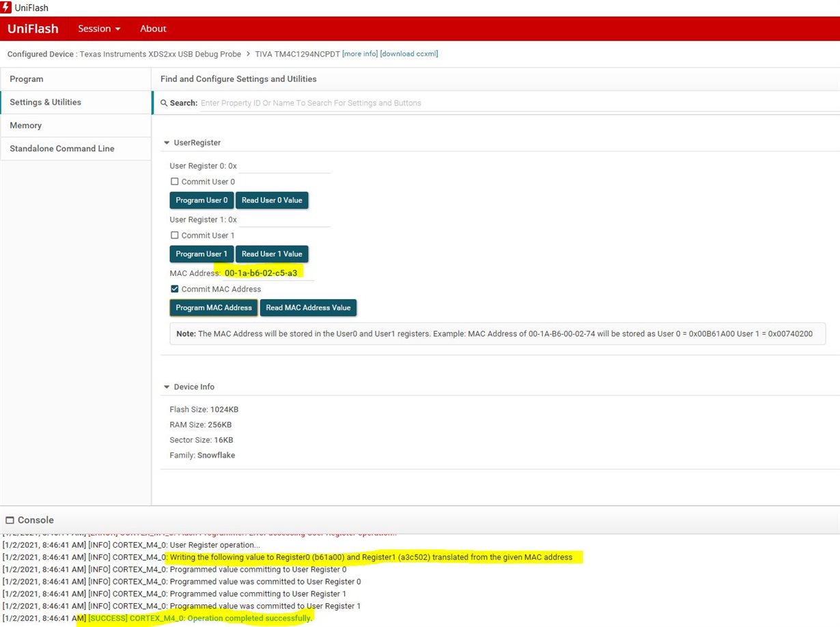Focus the settings search field
This screenshot has width=840, height=627.
tap(518, 103)
